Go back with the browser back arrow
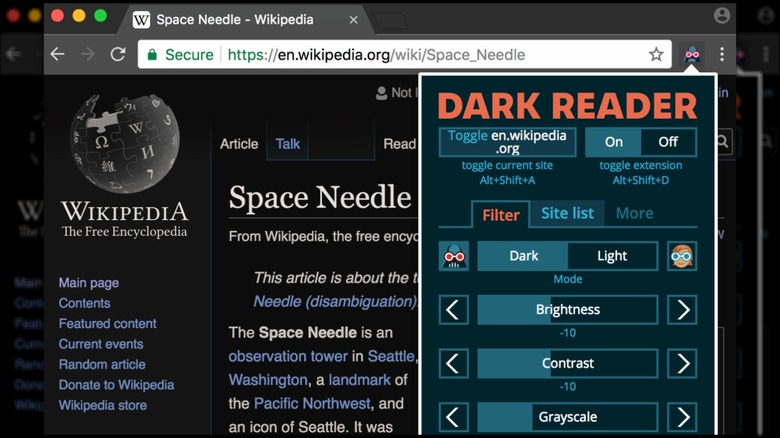The image size is (780, 438). [58, 55]
